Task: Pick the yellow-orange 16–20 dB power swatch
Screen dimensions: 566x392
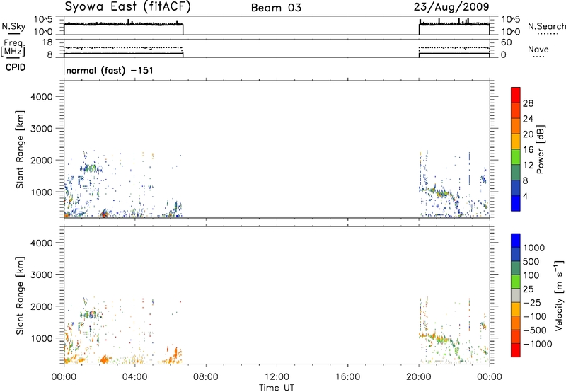Action: pos(516,141)
